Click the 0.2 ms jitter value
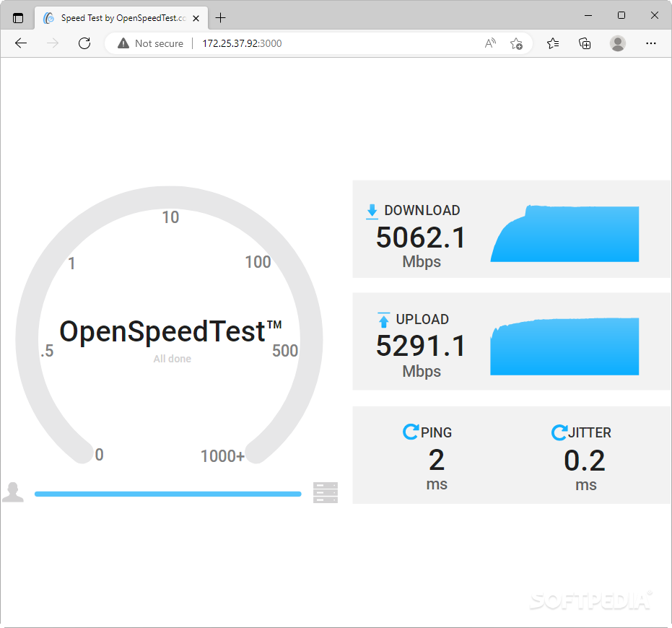 (585, 461)
